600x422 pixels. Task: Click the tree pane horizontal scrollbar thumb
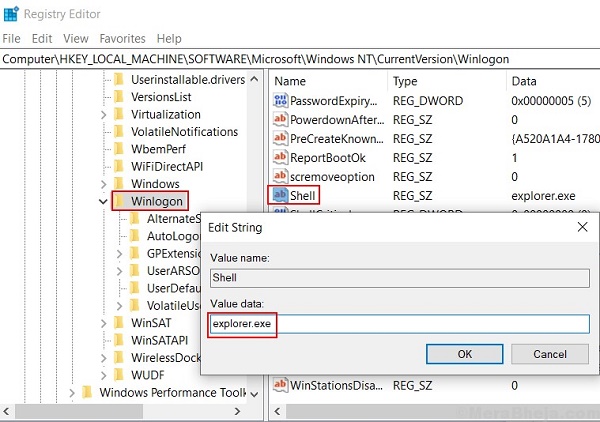pyautogui.click(x=79, y=411)
